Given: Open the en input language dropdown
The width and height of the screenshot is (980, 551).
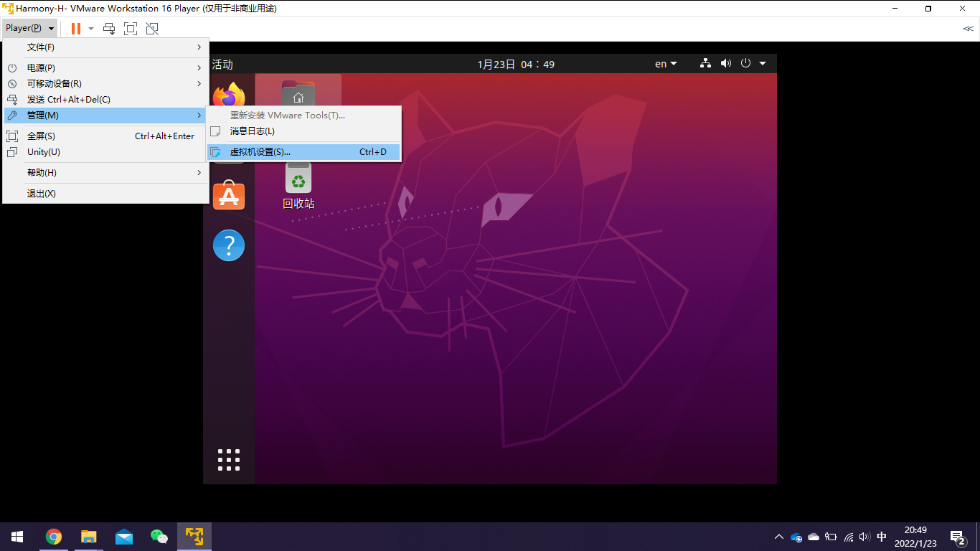Looking at the screenshot, I should click(x=666, y=65).
